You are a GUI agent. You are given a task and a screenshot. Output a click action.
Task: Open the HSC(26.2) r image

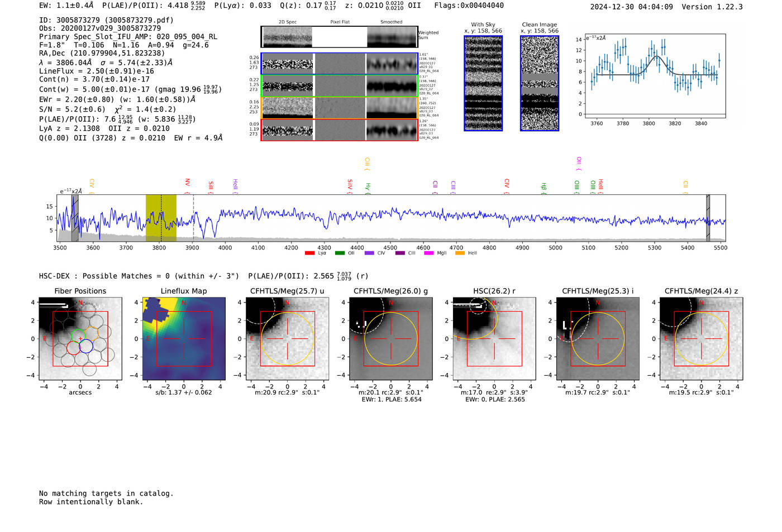[494, 338]
